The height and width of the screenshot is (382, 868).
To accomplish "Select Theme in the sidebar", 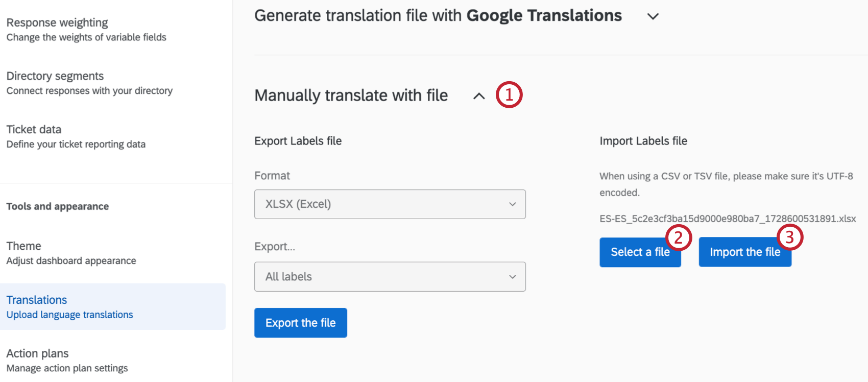I will click(71, 253).
